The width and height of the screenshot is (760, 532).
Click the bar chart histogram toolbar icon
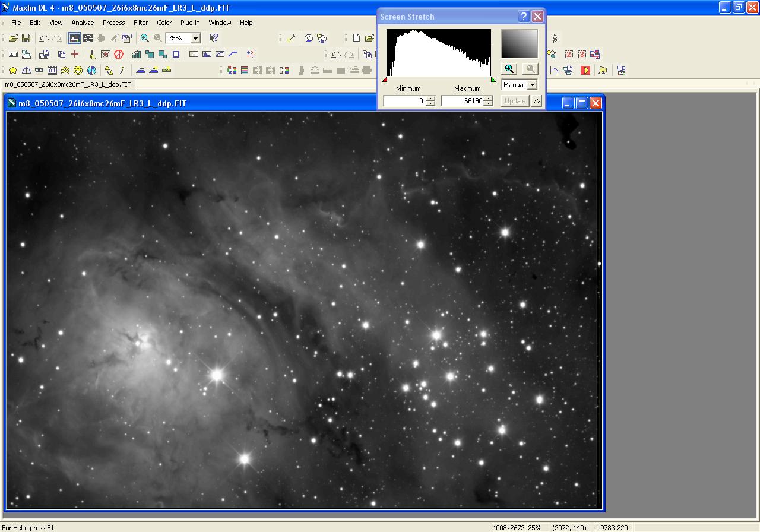click(x=137, y=54)
